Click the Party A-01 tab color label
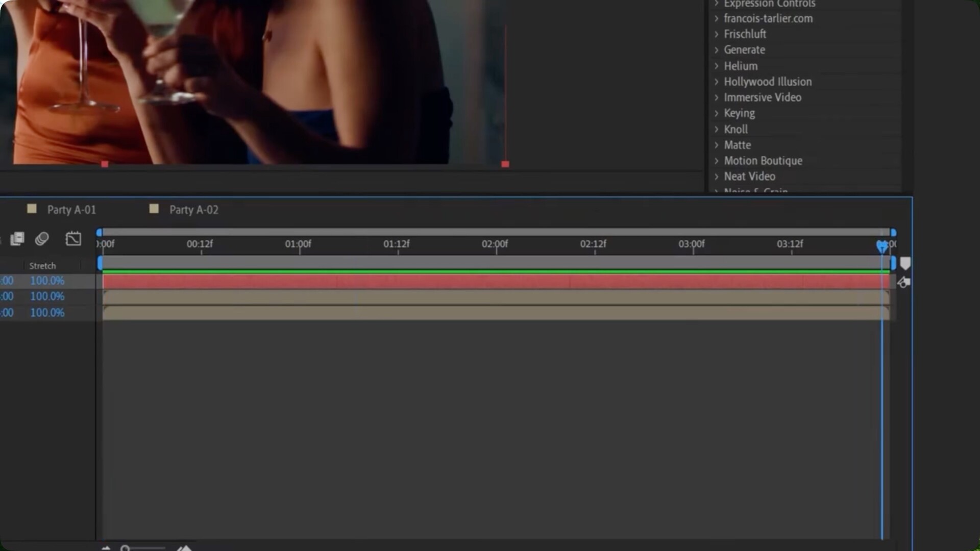Image resolution: width=980 pixels, height=551 pixels. point(32,209)
